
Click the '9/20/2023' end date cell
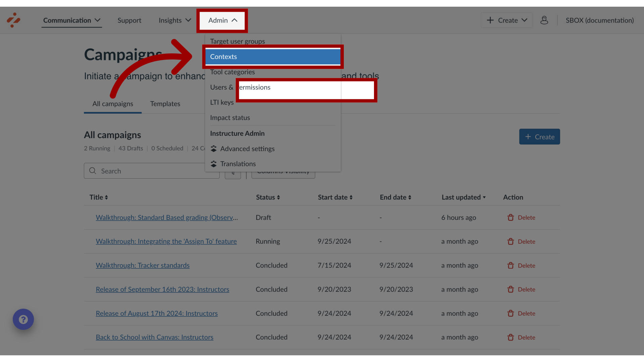(x=396, y=289)
